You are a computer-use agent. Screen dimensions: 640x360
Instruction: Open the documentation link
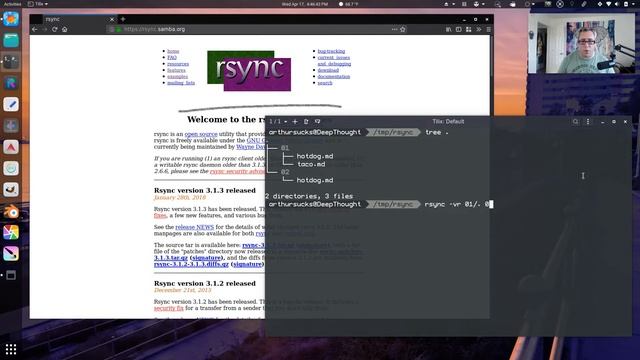click(334, 76)
